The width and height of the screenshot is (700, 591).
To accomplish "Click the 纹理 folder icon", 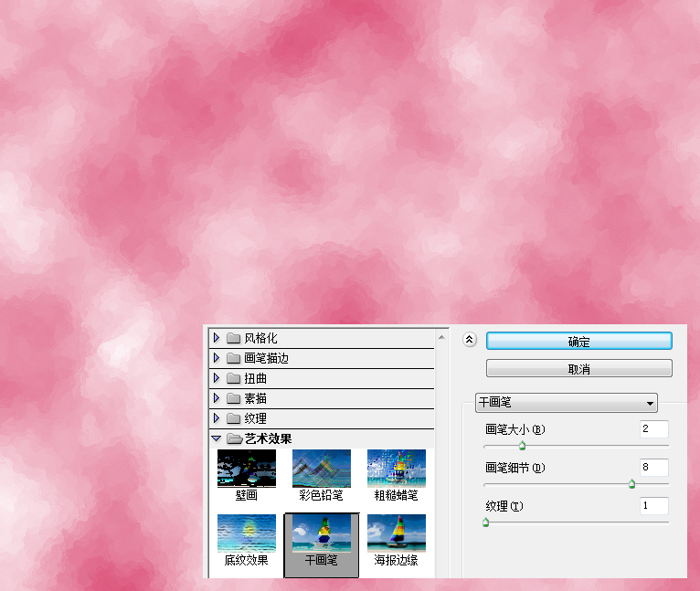I will (x=233, y=418).
